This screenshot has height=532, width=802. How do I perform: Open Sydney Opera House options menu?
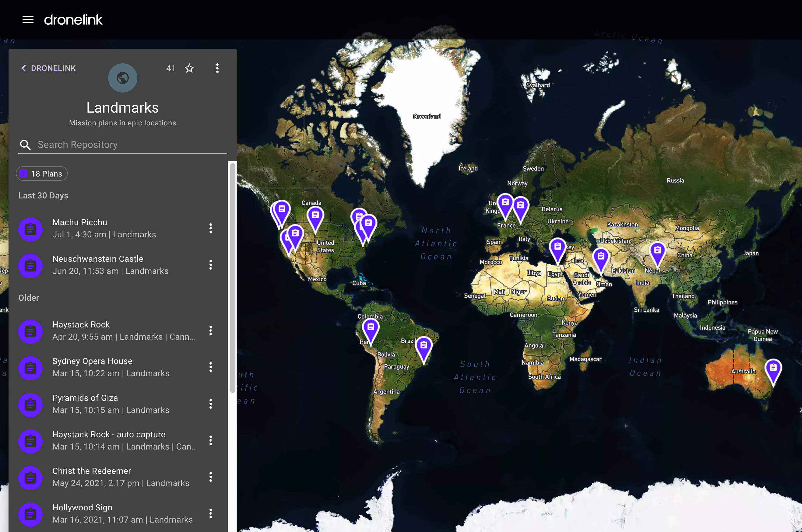211,367
